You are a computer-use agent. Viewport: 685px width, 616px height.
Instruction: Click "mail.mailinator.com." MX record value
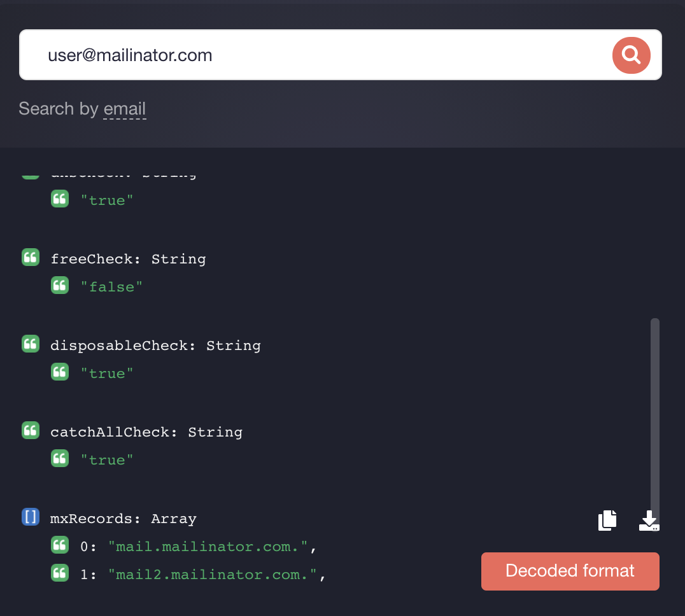pyautogui.click(x=208, y=547)
